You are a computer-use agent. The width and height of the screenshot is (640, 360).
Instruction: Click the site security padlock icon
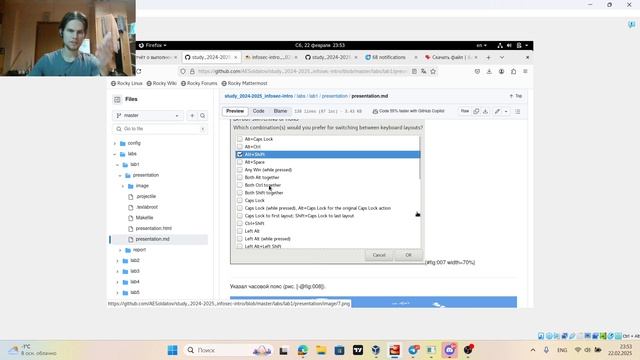(192, 71)
